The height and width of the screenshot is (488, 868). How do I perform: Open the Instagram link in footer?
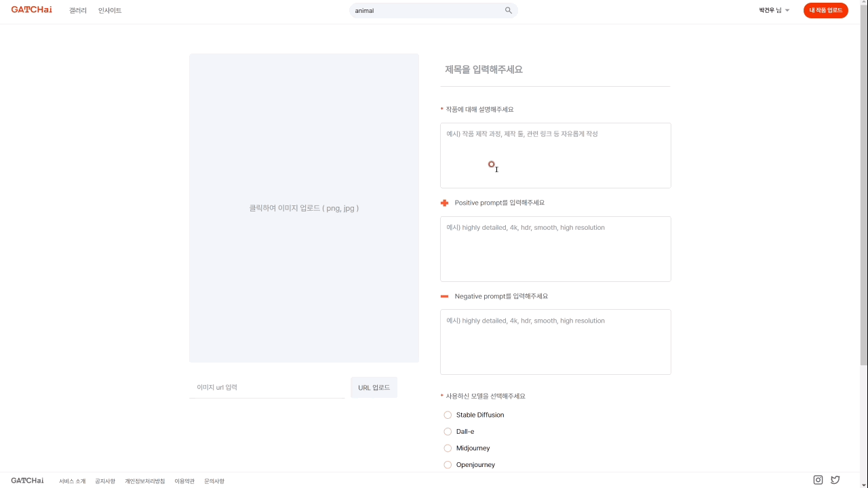tap(818, 480)
